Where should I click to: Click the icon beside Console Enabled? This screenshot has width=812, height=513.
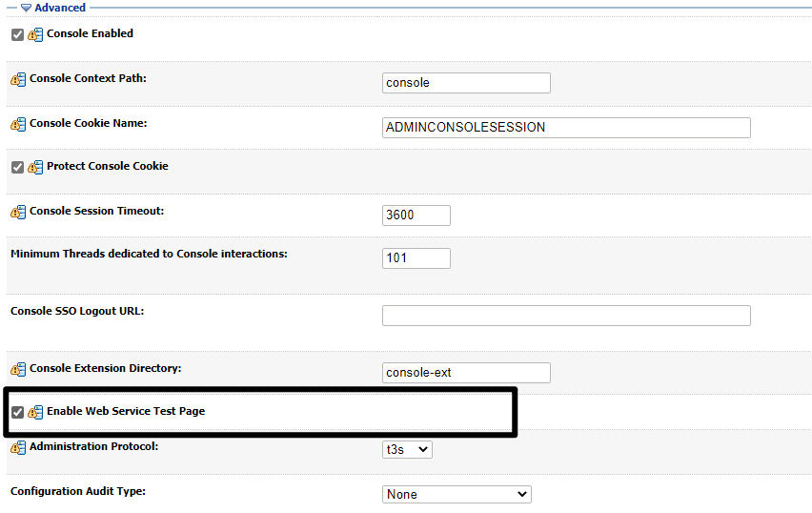[x=35, y=34]
